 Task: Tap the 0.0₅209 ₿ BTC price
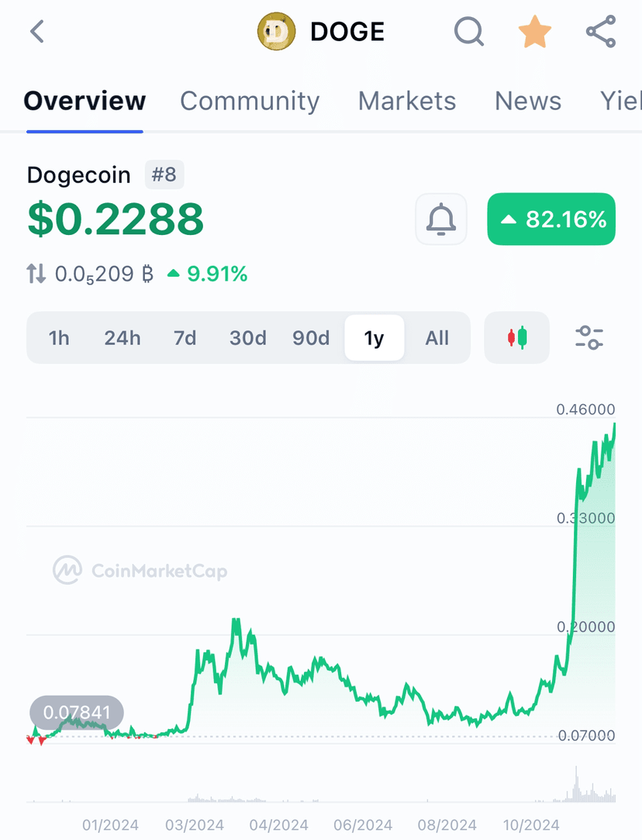point(105,275)
